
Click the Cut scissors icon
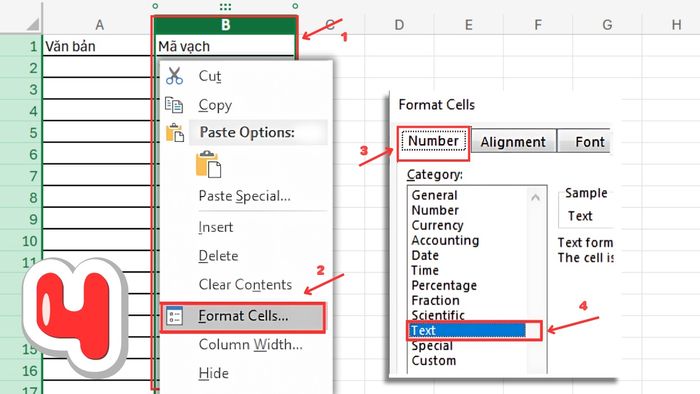[x=174, y=76]
